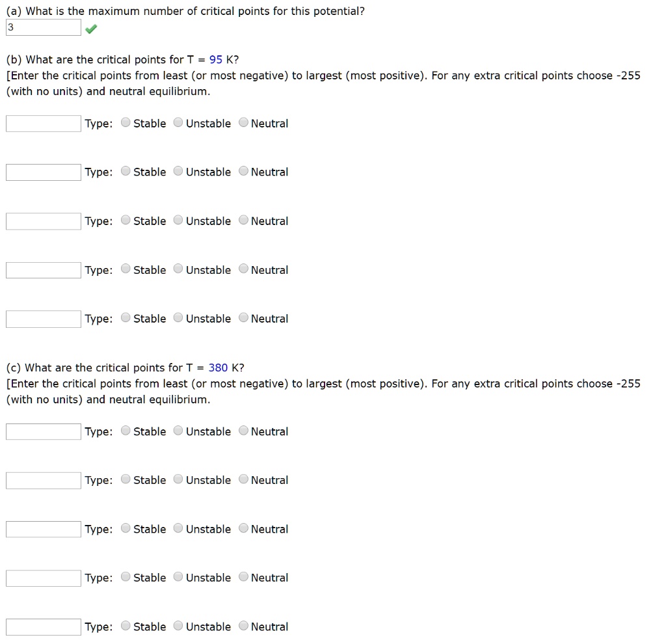Click first critical point input box for 380 K

[43, 431]
